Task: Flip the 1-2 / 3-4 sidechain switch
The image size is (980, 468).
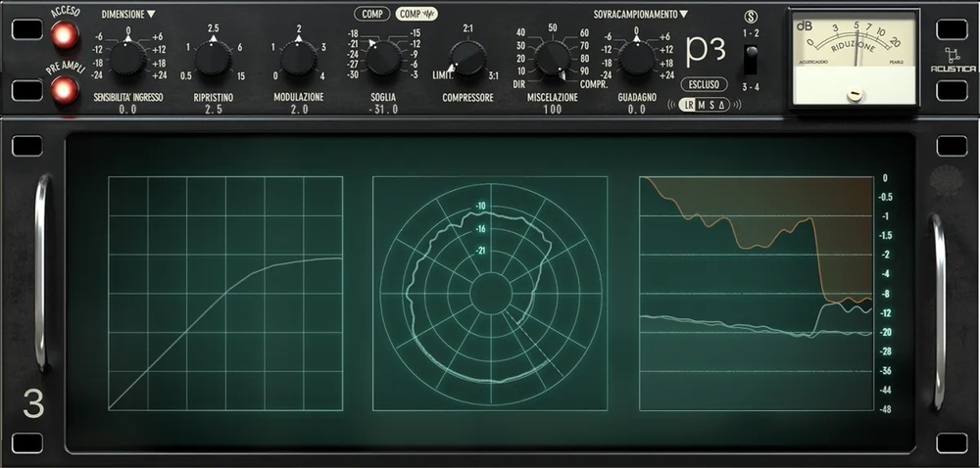Action: (751, 59)
